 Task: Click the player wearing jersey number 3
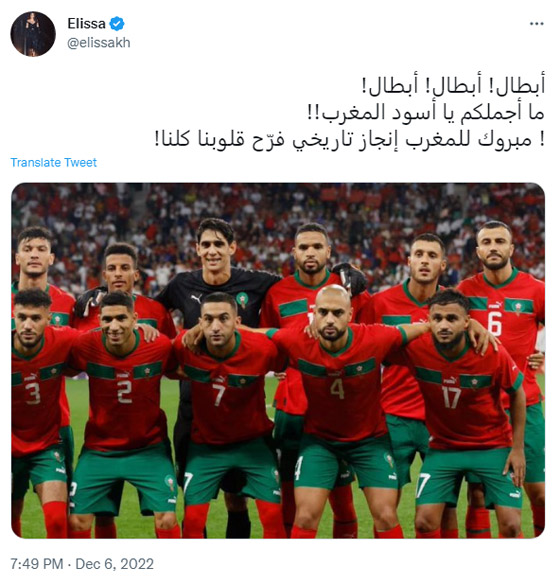[37, 410]
